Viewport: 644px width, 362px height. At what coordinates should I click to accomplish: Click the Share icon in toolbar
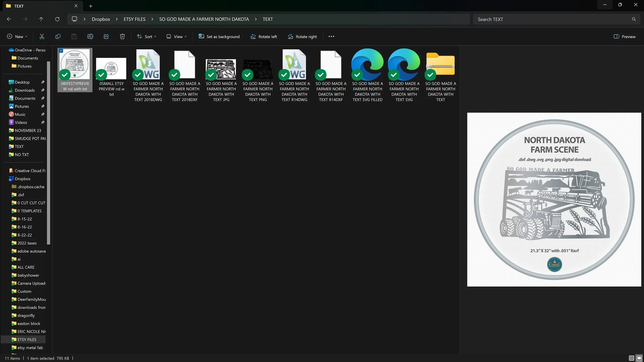pos(106,37)
